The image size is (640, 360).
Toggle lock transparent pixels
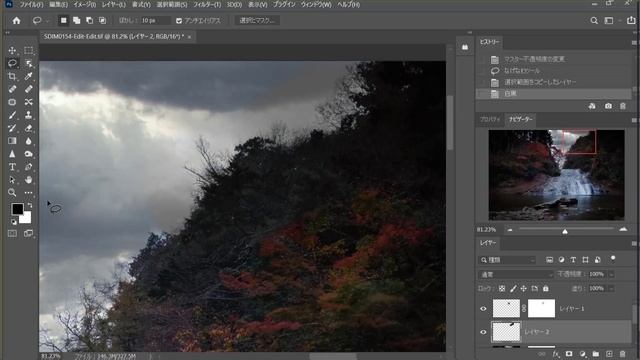point(502,289)
